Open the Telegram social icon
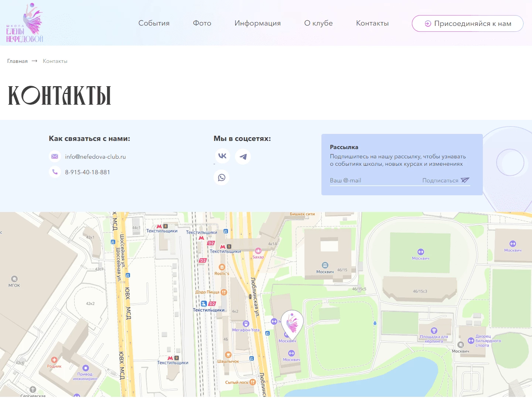532x398 pixels. click(x=243, y=156)
